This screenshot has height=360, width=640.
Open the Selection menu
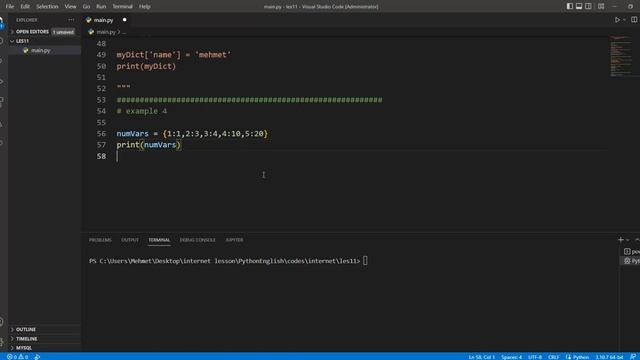point(47,7)
